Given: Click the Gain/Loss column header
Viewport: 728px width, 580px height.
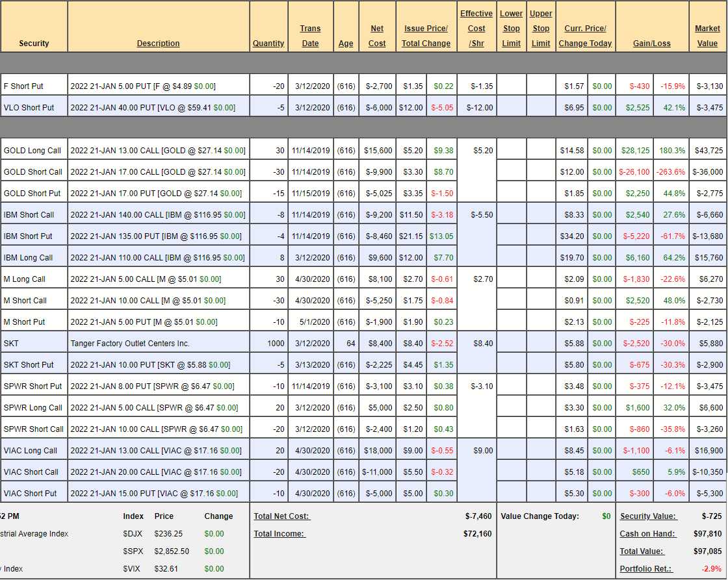Looking at the screenshot, I should (652, 44).
